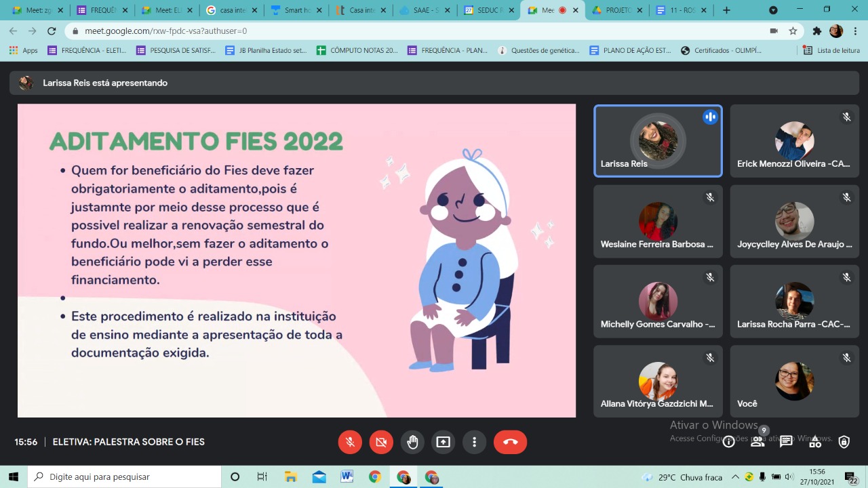Open notification center with 22 badge
Screen dimensions: 868x488
[852, 477]
